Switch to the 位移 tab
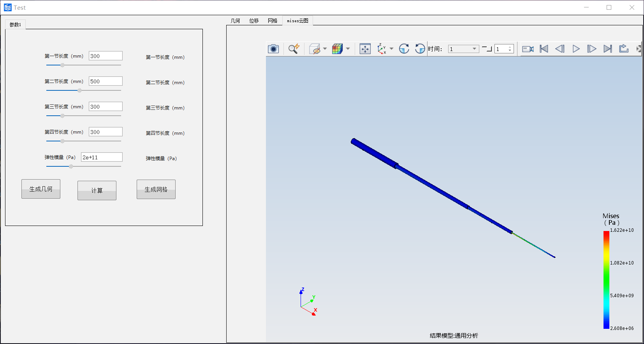The height and width of the screenshot is (344, 644). pyautogui.click(x=254, y=21)
